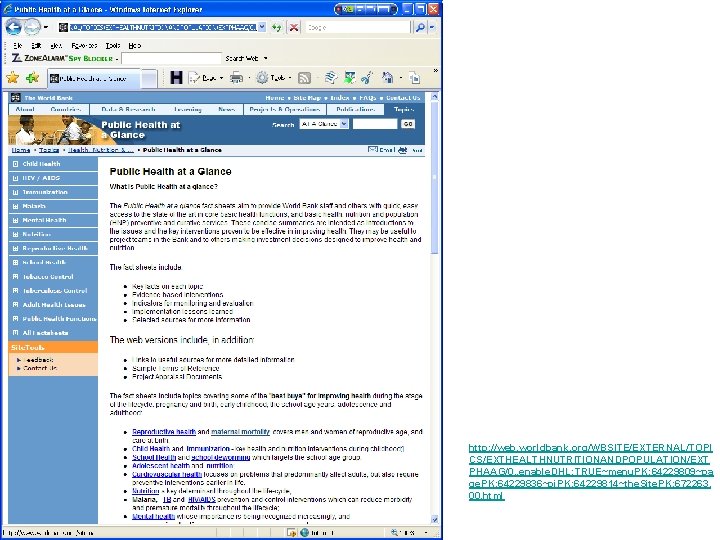Viewport: 720px width, 540px height.
Task: Click the ZoneAlarm Z logo icon
Action: pyautogui.click(x=17, y=58)
